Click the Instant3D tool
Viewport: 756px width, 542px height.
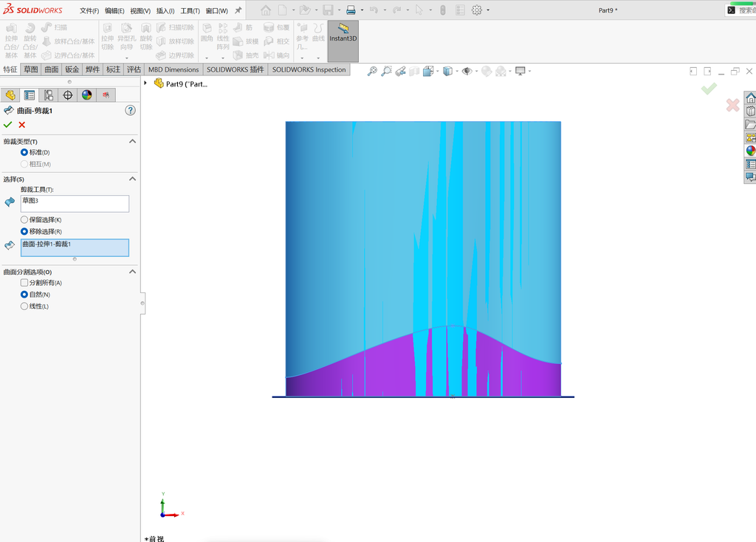343,41
